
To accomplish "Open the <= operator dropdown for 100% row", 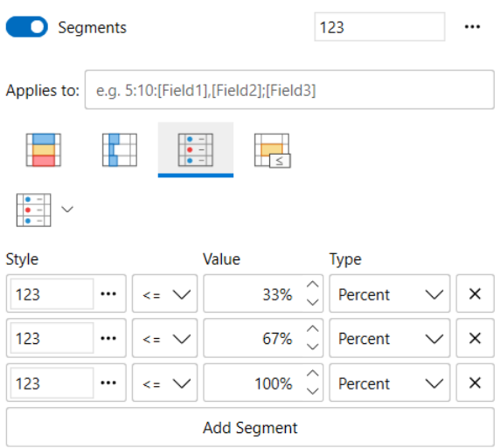I will (x=165, y=383).
